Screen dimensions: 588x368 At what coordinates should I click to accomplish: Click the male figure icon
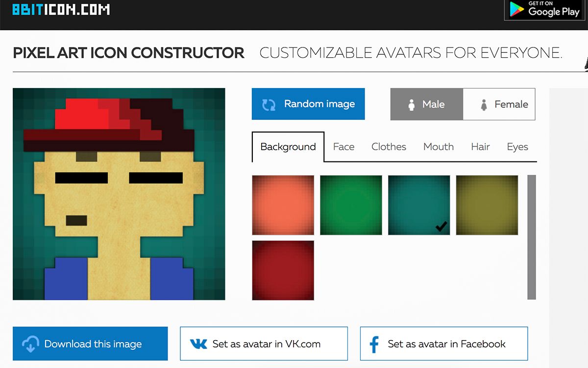pos(412,105)
